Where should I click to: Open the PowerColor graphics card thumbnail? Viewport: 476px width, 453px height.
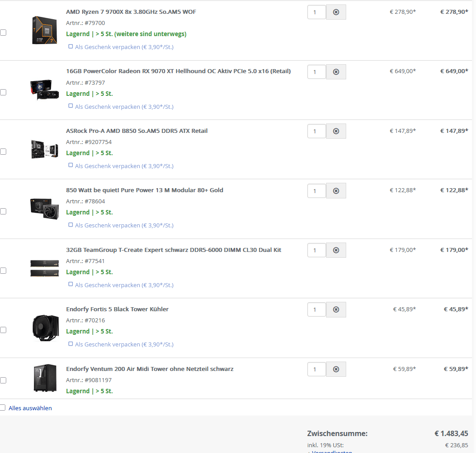(x=45, y=90)
